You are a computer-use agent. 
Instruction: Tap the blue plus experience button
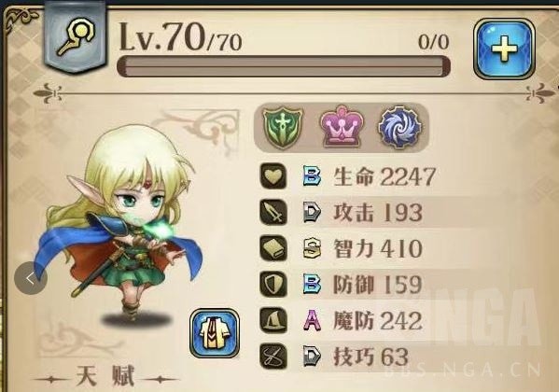[504, 49]
